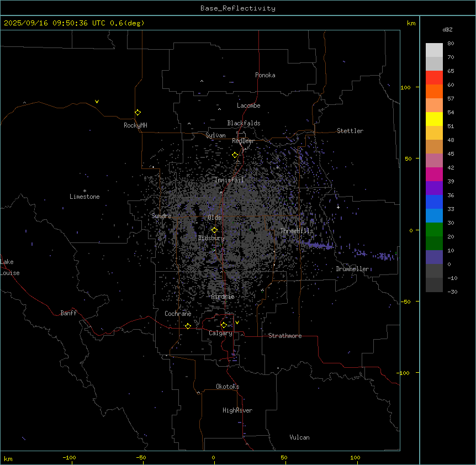Viewport: 476px width, 465px height.
Task: Select the yellow diamond marker below Cochrane
Action: 188,326
